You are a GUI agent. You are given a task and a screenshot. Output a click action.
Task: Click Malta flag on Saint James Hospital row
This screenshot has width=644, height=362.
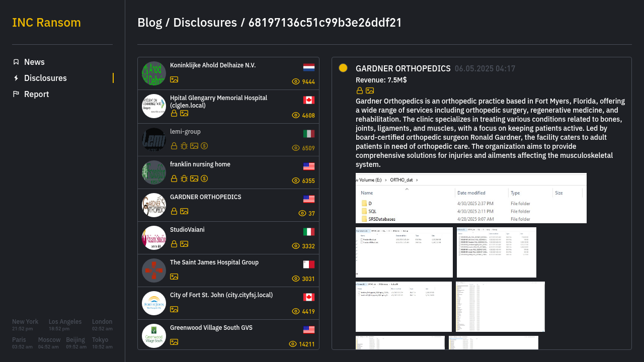click(x=309, y=264)
